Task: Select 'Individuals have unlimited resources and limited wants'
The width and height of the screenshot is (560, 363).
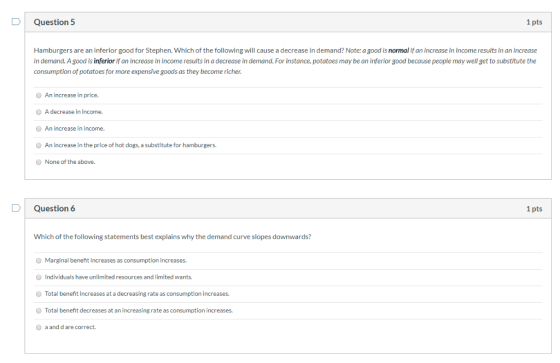Action: tap(39, 277)
